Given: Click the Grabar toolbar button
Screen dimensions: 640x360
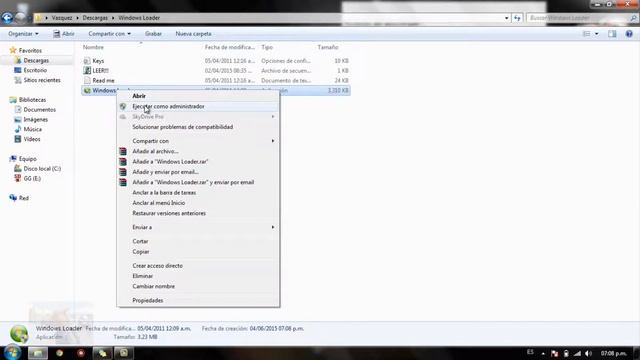Looking at the screenshot, I should coord(153,34).
